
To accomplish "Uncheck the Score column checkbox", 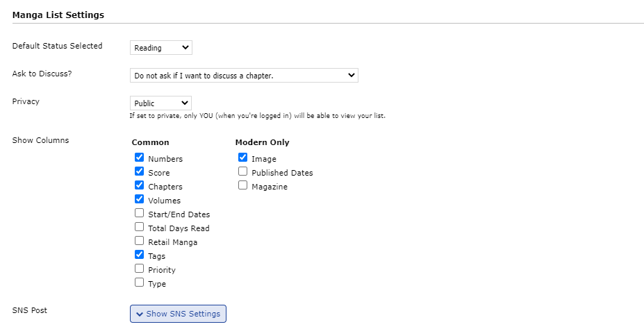I will tap(140, 172).
